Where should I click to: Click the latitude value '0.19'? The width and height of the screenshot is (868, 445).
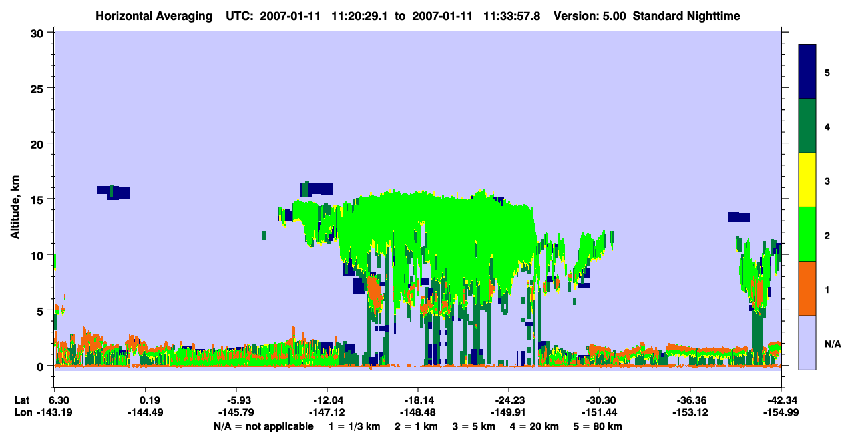point(149,400)
